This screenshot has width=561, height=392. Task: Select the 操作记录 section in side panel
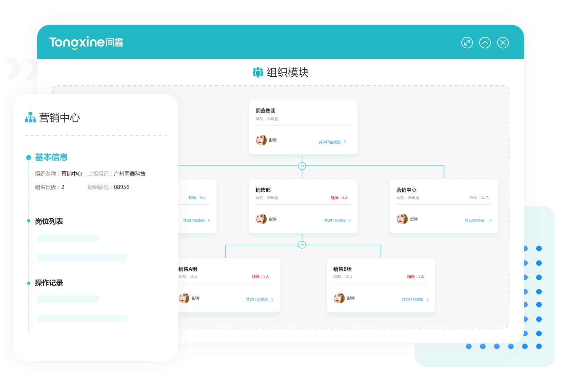pos(48,283)
